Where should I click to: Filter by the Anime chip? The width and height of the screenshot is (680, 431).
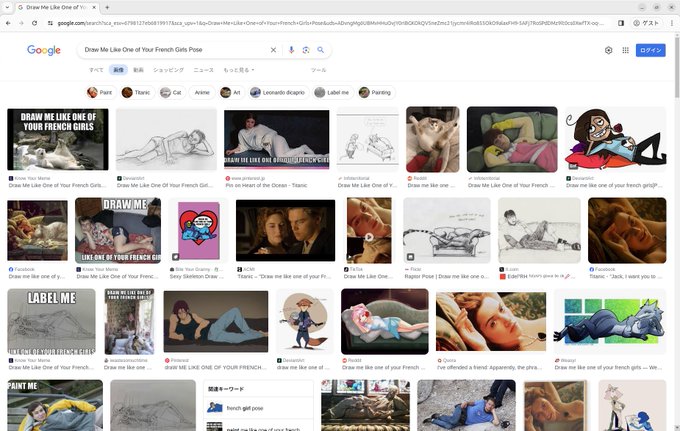202,92
